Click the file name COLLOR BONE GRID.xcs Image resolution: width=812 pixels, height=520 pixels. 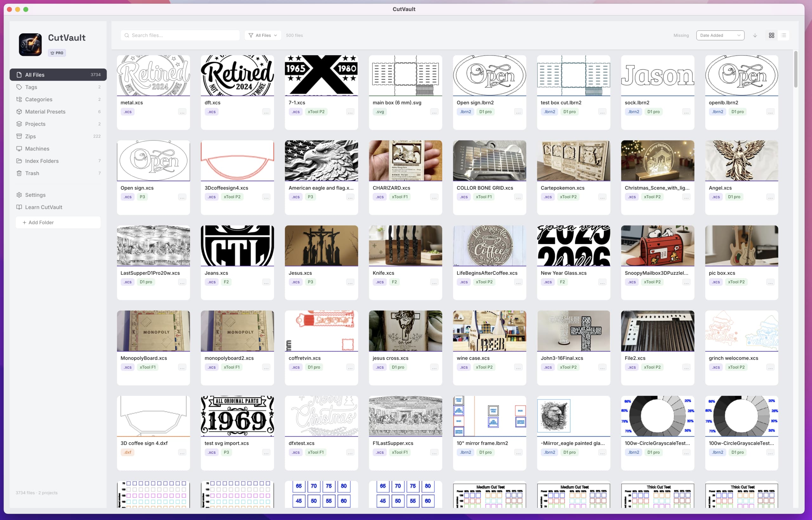(485, 188)
